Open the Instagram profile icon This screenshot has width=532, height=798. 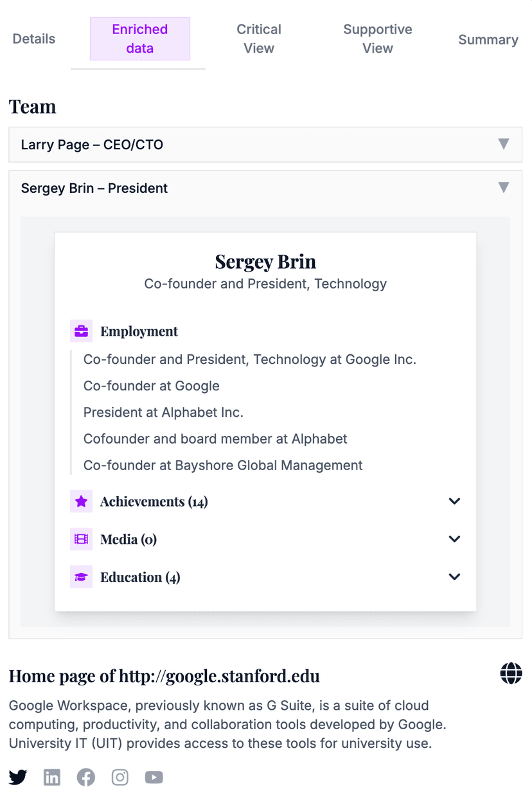(x=120, y=777)
